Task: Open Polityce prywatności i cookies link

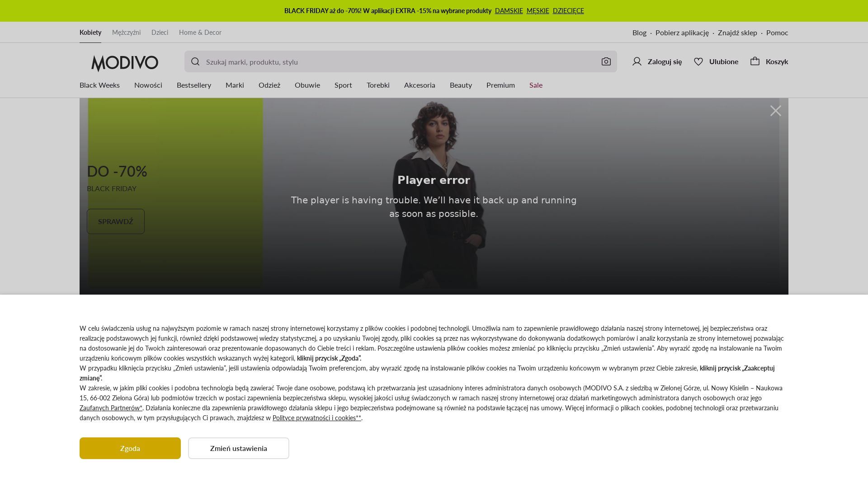Action: 317,418
